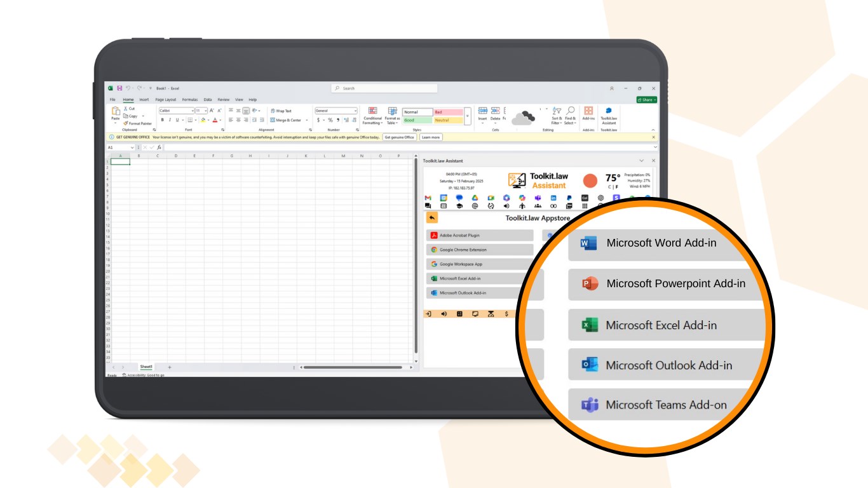Switch to the Page Layout tab

[x=166, y=100]
